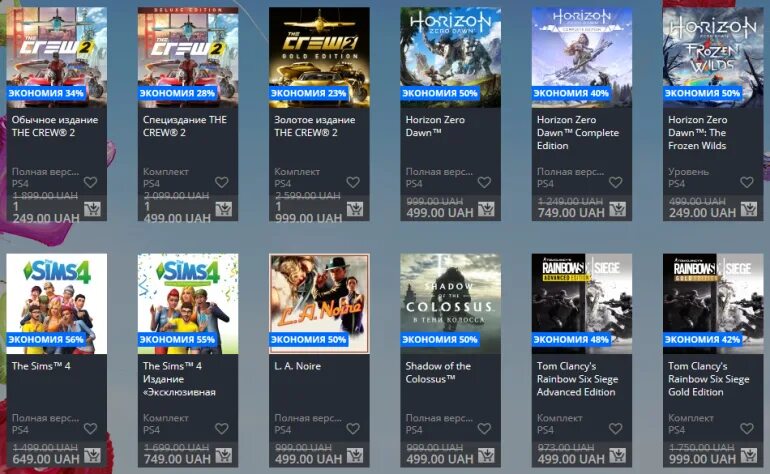Add The Sims 4 base game to cart
770x474 pixels.
[x=92, y=456]
